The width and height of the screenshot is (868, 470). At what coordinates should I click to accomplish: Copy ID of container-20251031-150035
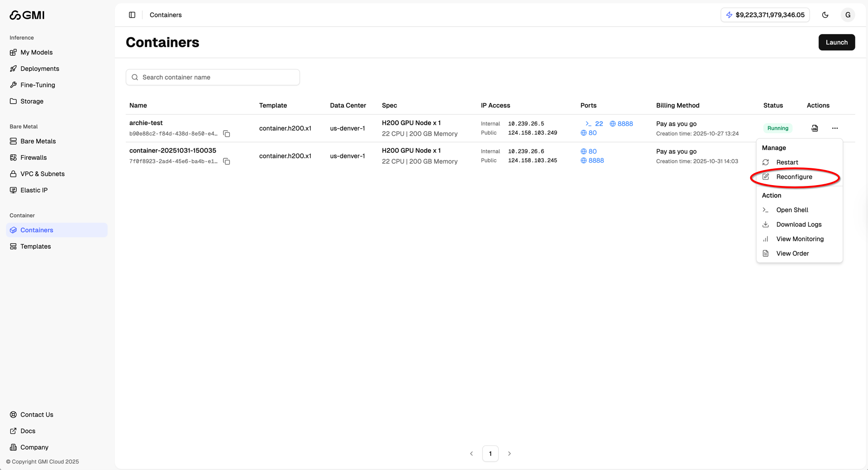click(226, 162)
